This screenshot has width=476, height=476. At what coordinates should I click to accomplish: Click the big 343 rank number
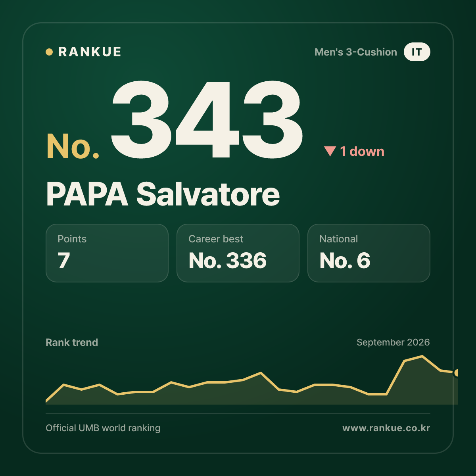(207, 119)
